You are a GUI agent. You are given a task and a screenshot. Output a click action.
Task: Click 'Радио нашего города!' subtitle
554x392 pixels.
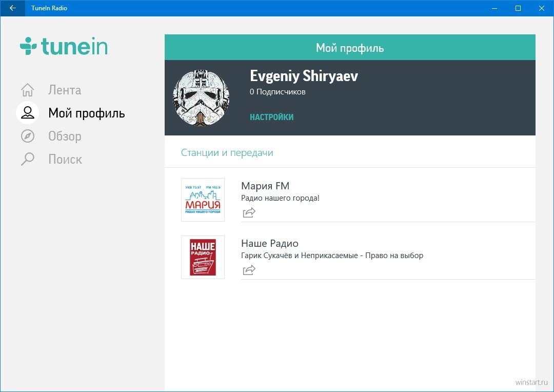point(280,198)
